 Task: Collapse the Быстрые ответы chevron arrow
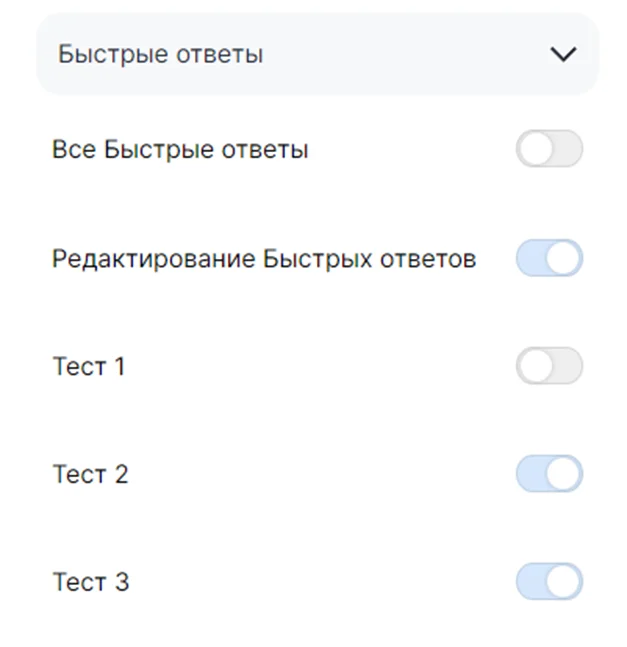click(x=563, y=54)
